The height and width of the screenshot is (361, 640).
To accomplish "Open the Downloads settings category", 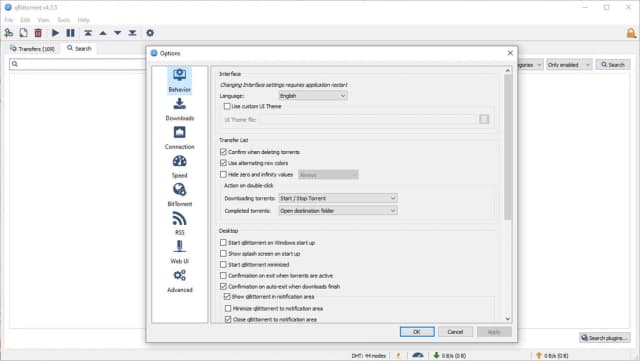I will (180, 109).
